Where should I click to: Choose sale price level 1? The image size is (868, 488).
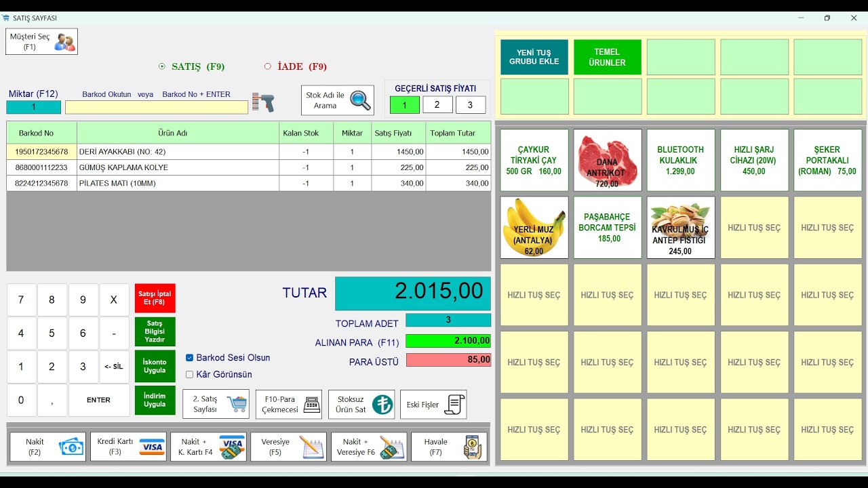point(405,105)
